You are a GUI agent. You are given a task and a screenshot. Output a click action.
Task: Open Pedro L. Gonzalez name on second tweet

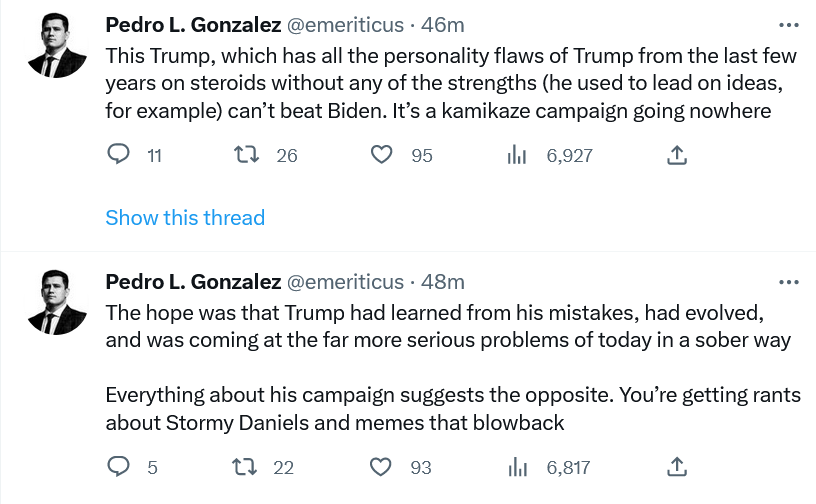pos(193,282)
